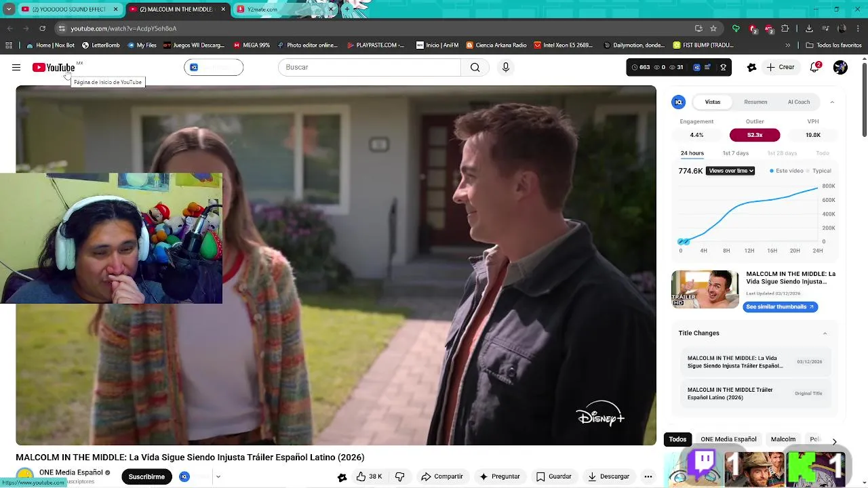This screenshot has width=868, height=488.
Task: Click the browser address bar URL
Action: tap(123, 28)
